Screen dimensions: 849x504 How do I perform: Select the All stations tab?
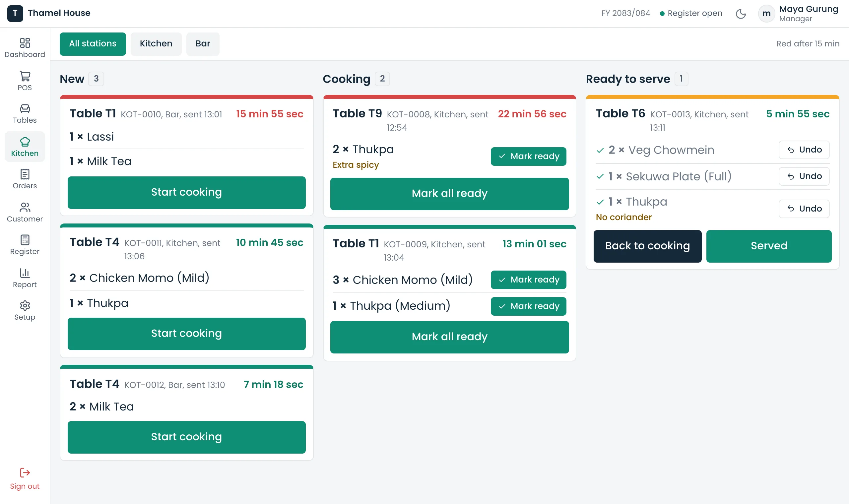(x=93, y=44)
